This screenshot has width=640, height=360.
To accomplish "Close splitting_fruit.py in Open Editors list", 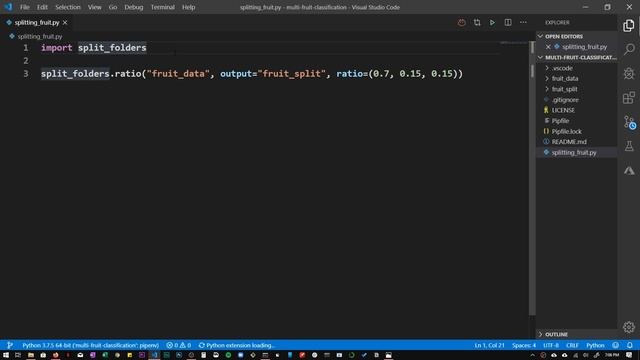I will tap(548, 47).
